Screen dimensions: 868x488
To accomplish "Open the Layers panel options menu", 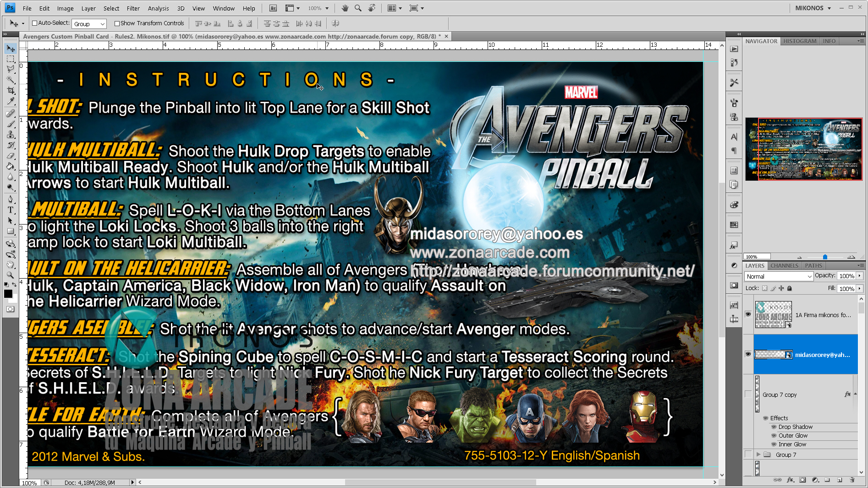I will [x=861, y=266].
